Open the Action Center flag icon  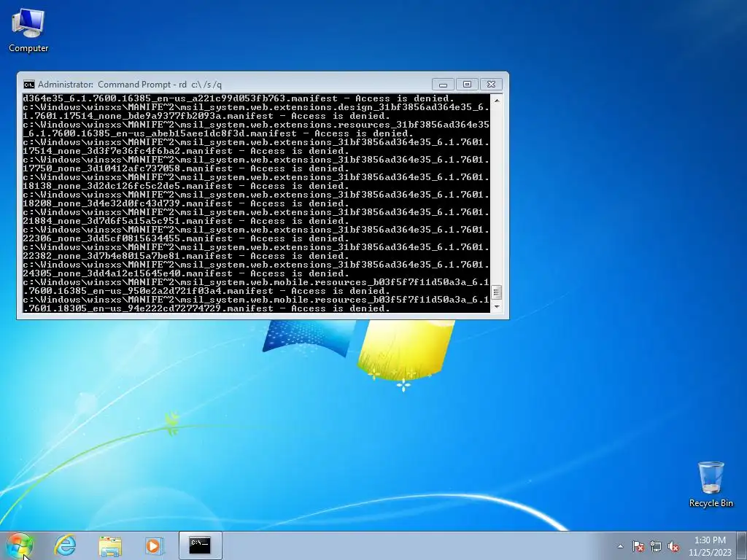point(638,546)
